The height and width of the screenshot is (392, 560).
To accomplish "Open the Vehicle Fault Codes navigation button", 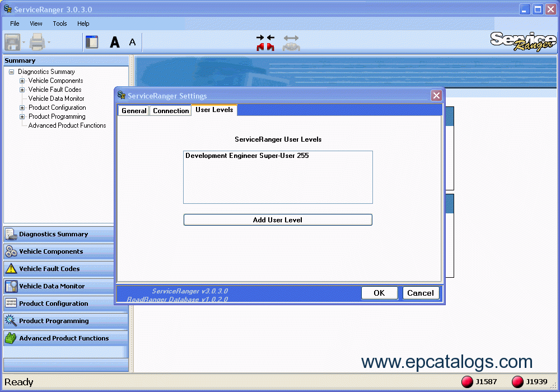I will (x=59, y=269).
